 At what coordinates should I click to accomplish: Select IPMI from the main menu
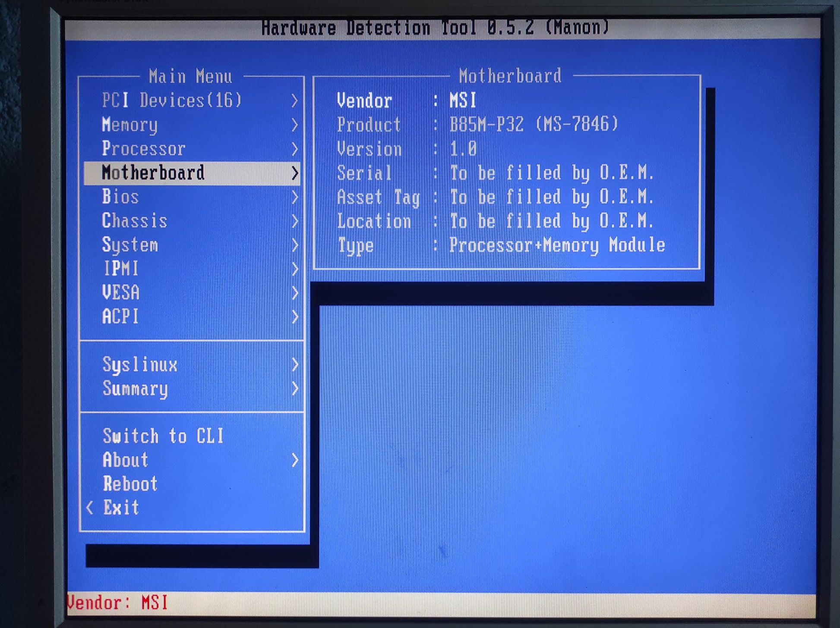(x=121, y=269)
